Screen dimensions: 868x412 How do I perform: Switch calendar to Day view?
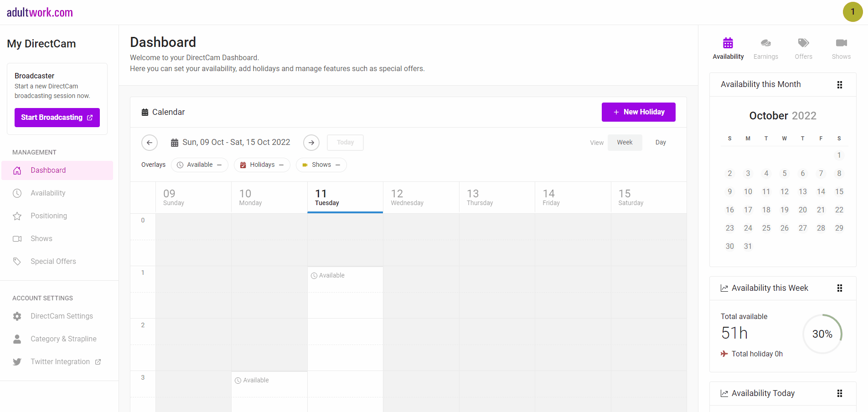661,143
